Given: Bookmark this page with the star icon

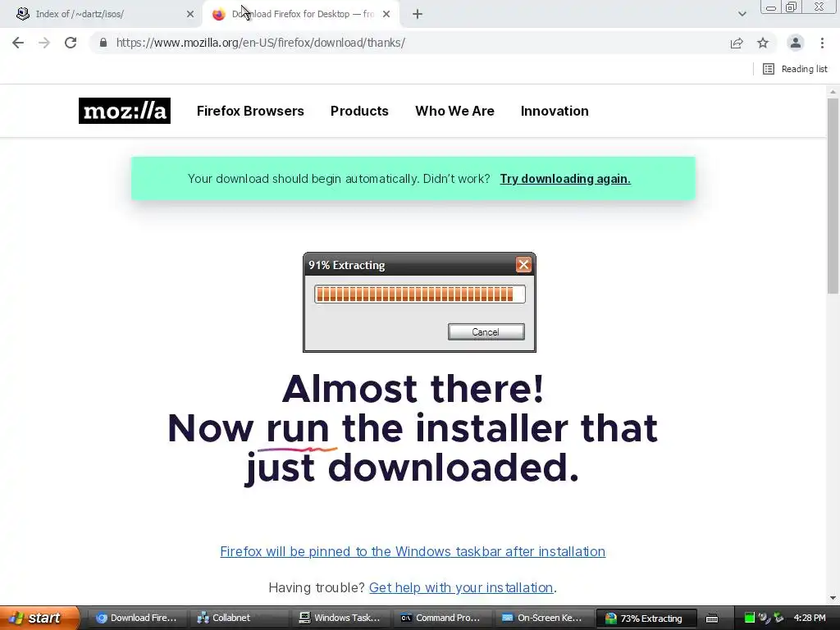Looking at the screenshot, I should coord(763,43).
